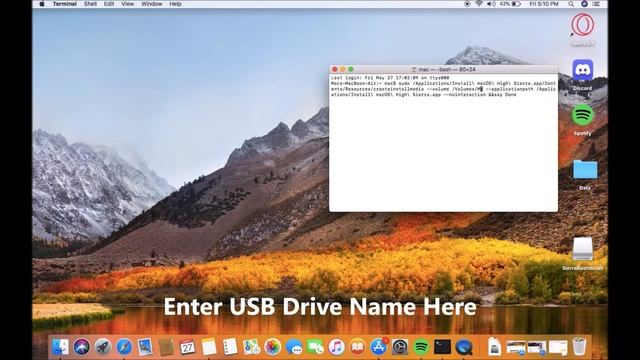Open QuickTime Player in Dock

(x=464, y=347)
